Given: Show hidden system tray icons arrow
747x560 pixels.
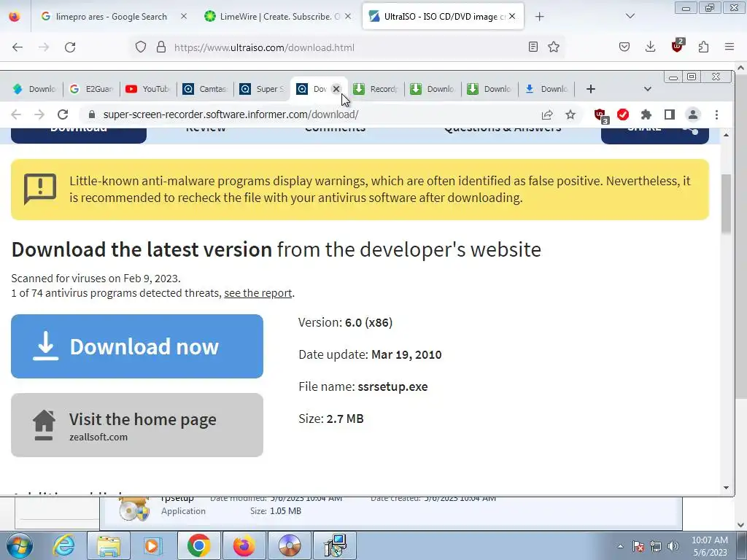Looking at the screenshot, I should [x=620, y=546].
